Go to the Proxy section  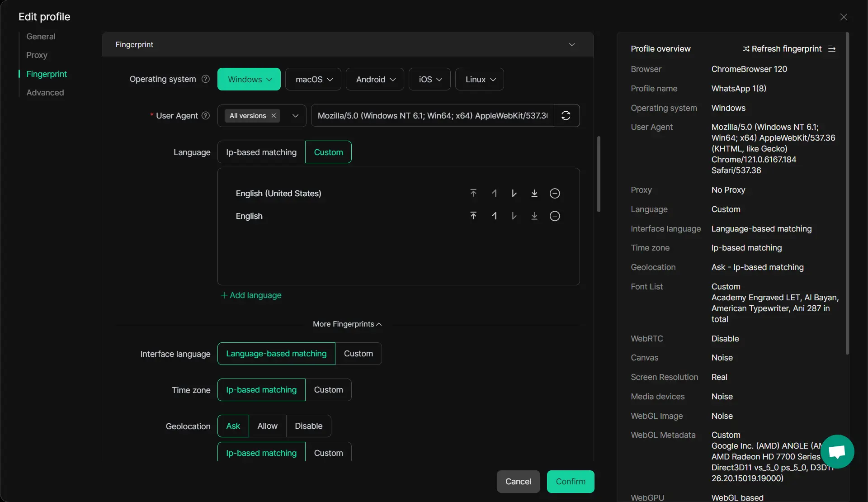pos(37,55)
